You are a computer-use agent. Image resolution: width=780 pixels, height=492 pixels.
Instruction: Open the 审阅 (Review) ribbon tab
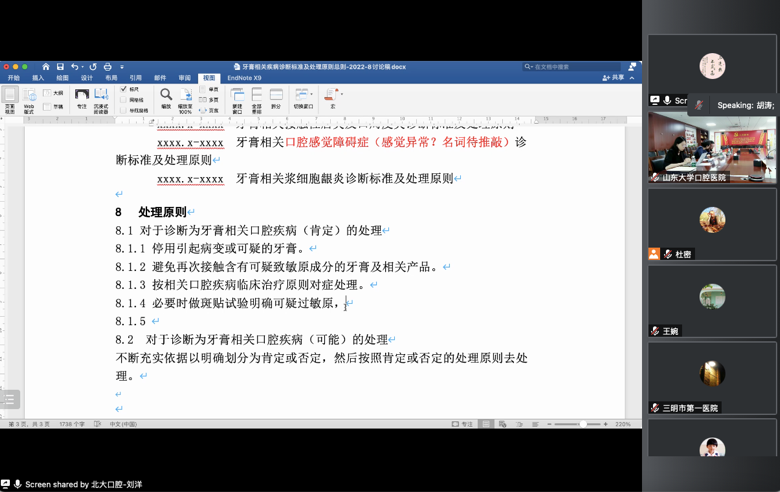184,78
